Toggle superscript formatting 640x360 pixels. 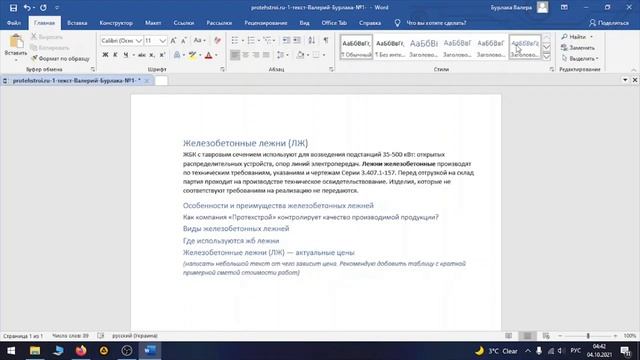pyautogui.click(x=162, y=55)
